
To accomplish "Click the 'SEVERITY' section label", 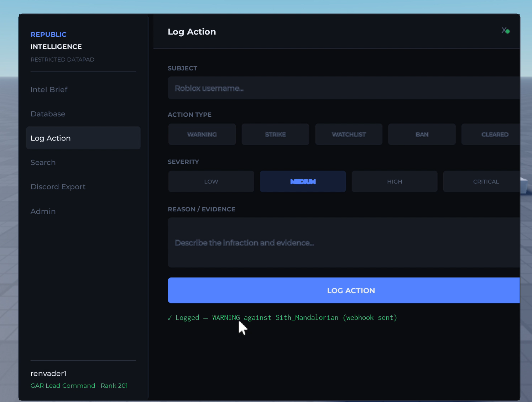I will [183, 162].
